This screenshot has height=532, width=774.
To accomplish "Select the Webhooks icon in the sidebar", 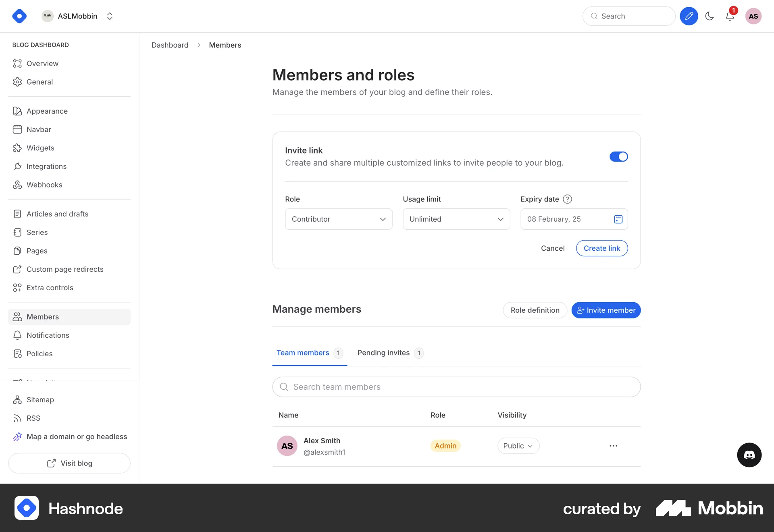I will click(x=17, y=185).
